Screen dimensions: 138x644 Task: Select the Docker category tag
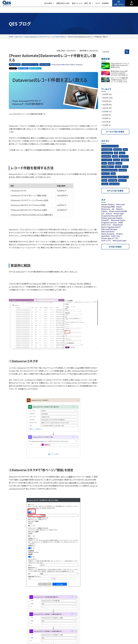tap(104, 181)
